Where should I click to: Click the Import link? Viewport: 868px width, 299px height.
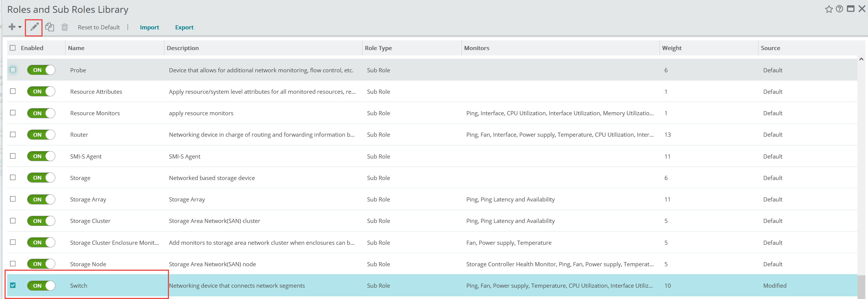pyautogui.click(x=149, y=27)
